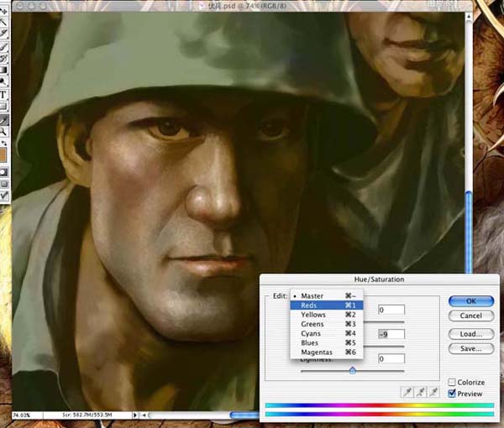This screenshot has width=504, height=428.
Task: Click the Save... settings button
Action: (471, 348)
